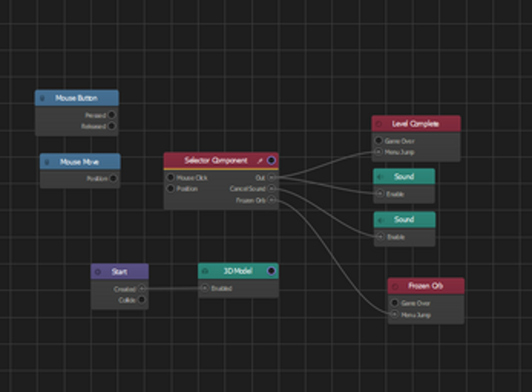Click the Pressed output port on Mouse Button
Viewport: 532px width, 392px height.
pos(111,115)
